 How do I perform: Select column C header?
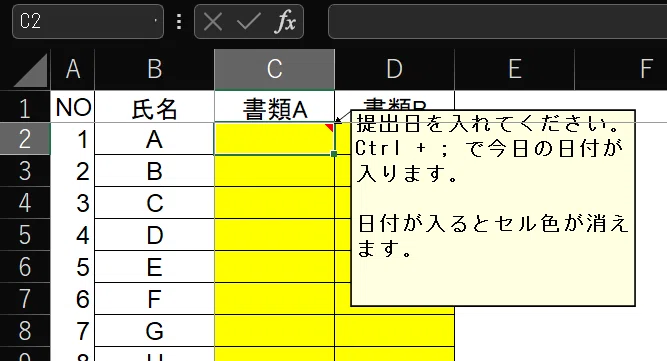click(274, 69)
